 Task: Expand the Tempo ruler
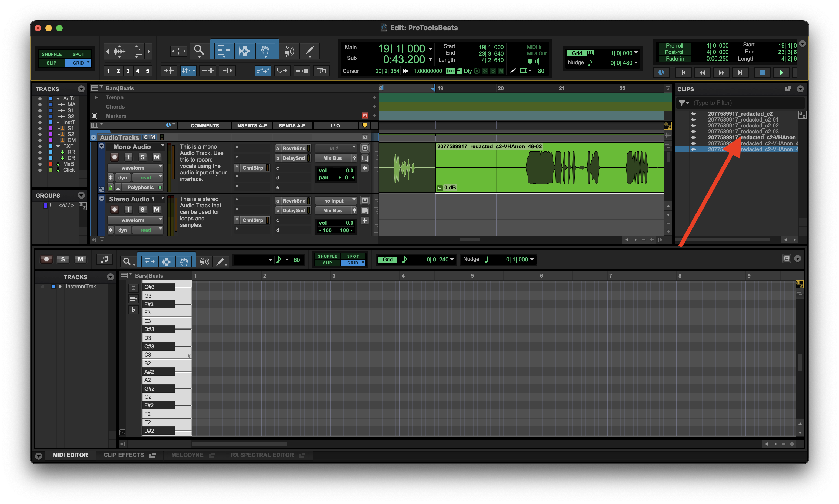pyautogui.click(x=96, y=98)
